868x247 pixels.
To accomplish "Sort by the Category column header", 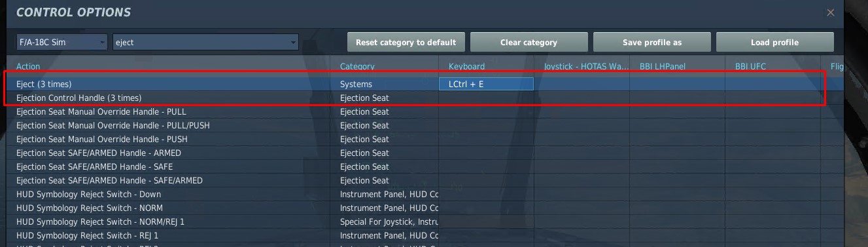I will 357,66.
